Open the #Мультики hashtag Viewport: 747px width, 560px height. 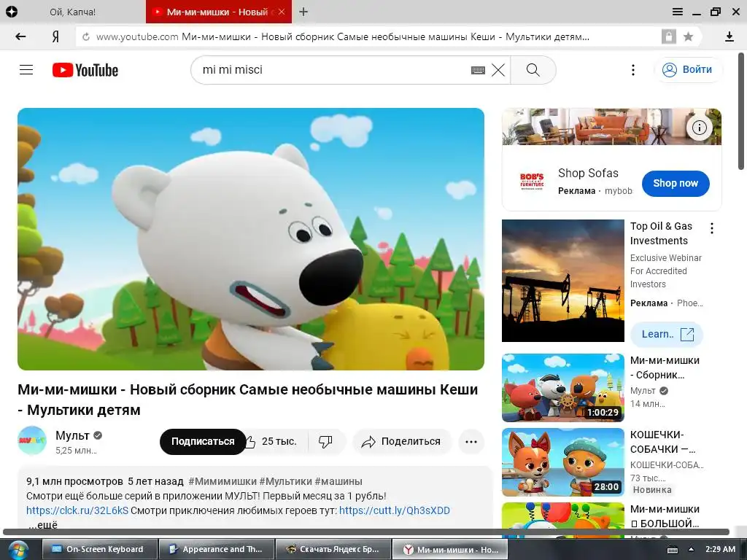pos(285,481)
